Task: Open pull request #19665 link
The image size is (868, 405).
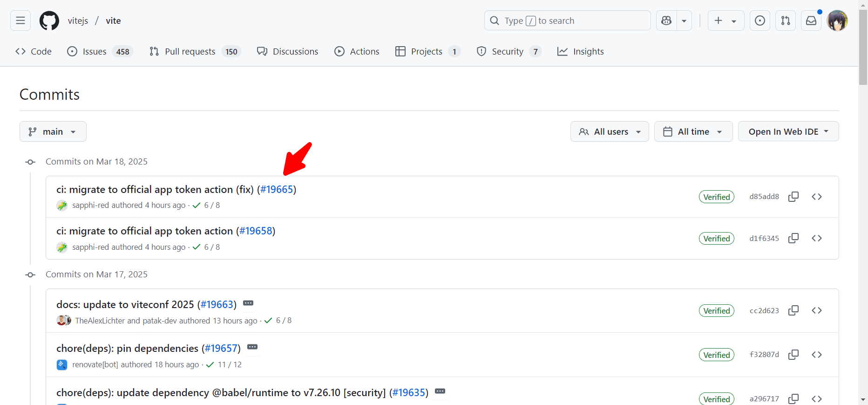Action: [277, 189]
